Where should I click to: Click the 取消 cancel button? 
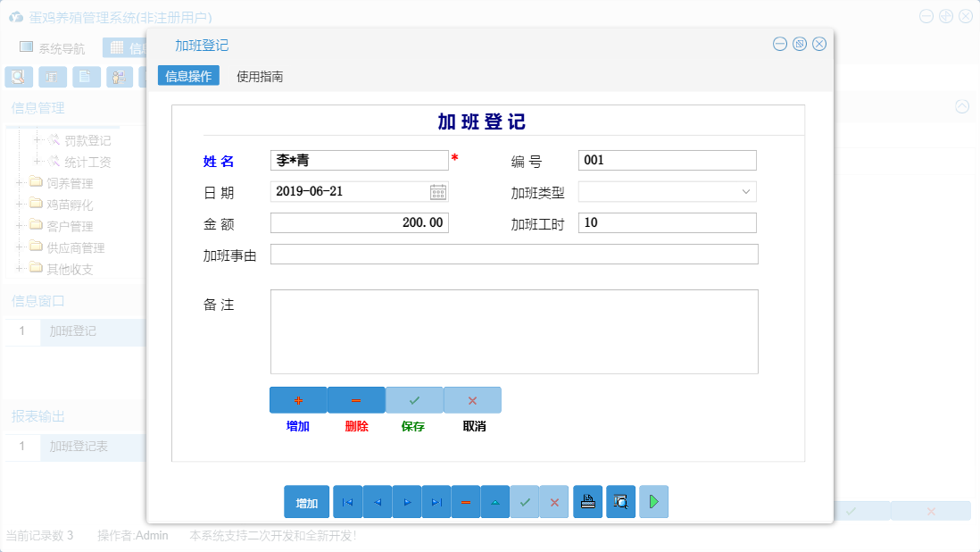pos(472,400)
